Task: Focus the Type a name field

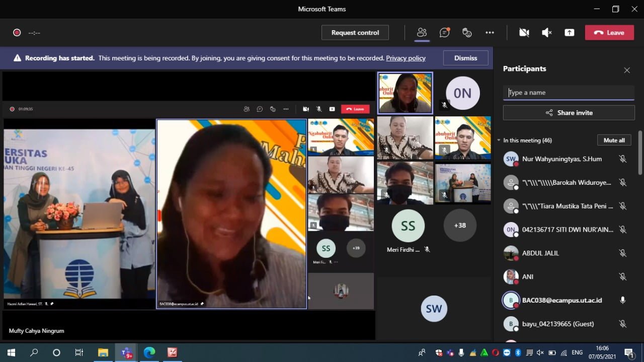Action: (569, 93)
